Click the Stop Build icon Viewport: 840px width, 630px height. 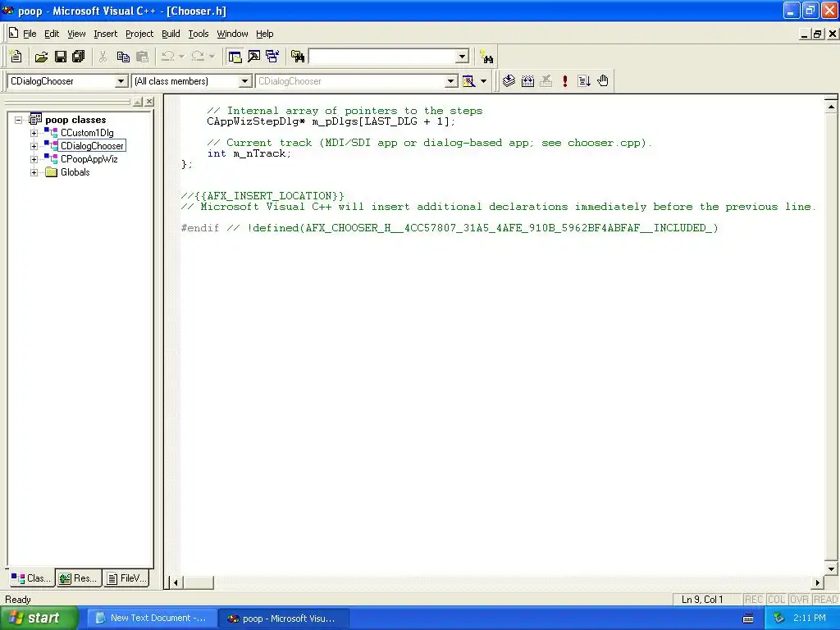click(x=546, y=81)
